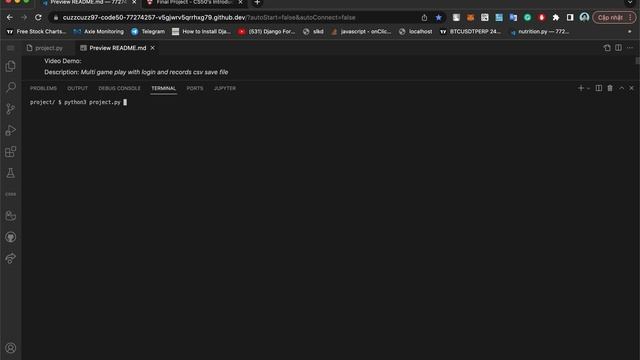Switch to the PORTS panel tab

tap(195, 88)
